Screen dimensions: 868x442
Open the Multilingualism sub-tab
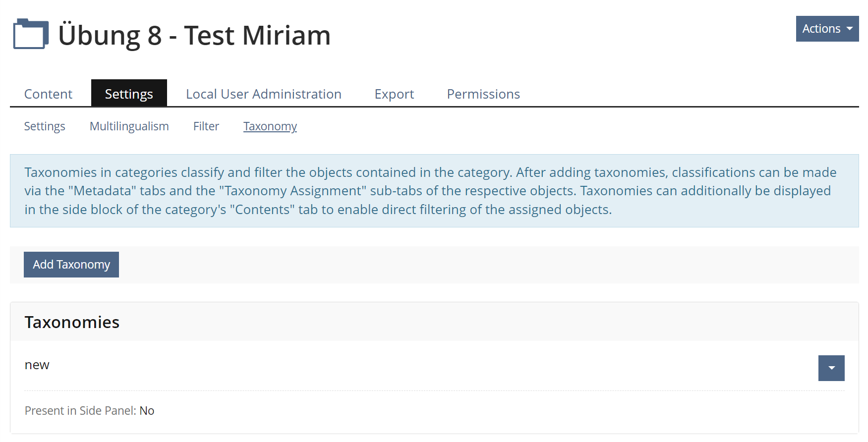(129, 126)
